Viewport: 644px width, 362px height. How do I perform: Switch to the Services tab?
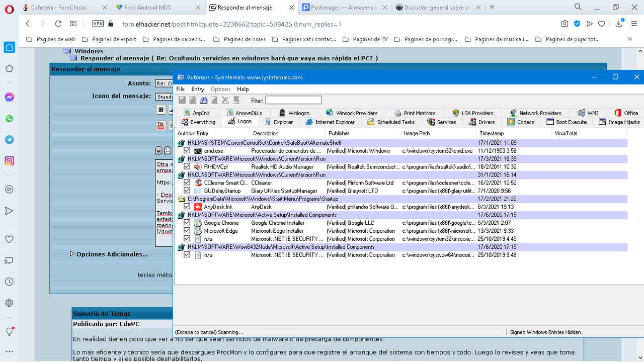pyautogui.click(x=441, y=122)
